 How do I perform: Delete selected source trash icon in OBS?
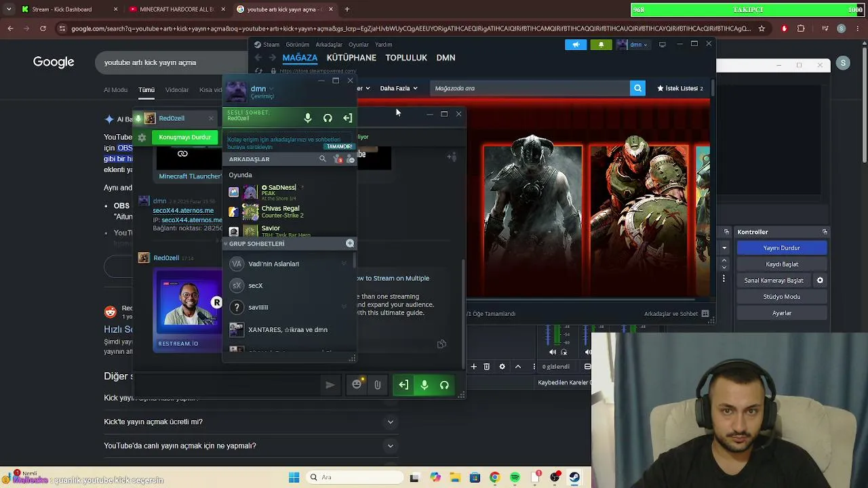coord(486,367)
